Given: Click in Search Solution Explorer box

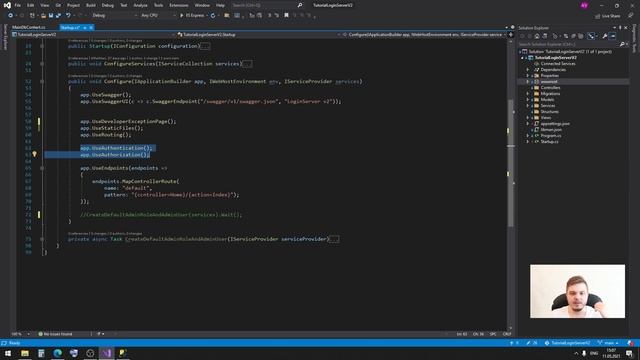Looking at the screenshot, I should (568, 44).
